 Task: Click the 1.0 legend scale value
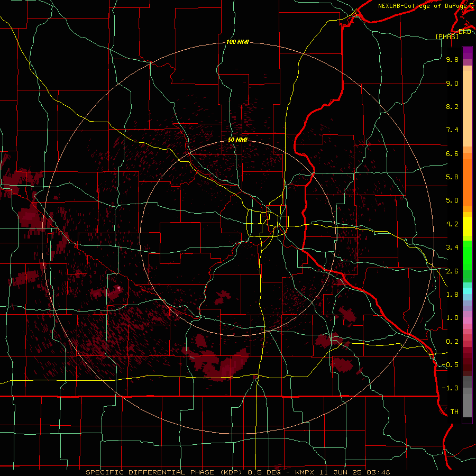point(452,318)
